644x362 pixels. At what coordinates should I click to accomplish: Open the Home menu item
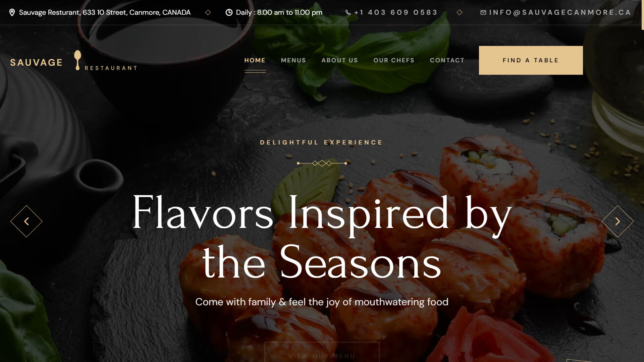pos(255,60)
